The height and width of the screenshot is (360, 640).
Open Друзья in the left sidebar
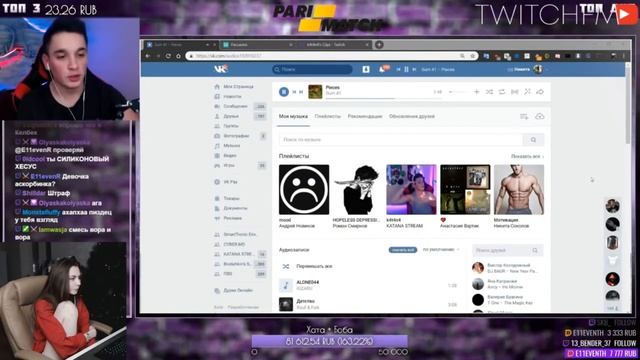[231, 116]
